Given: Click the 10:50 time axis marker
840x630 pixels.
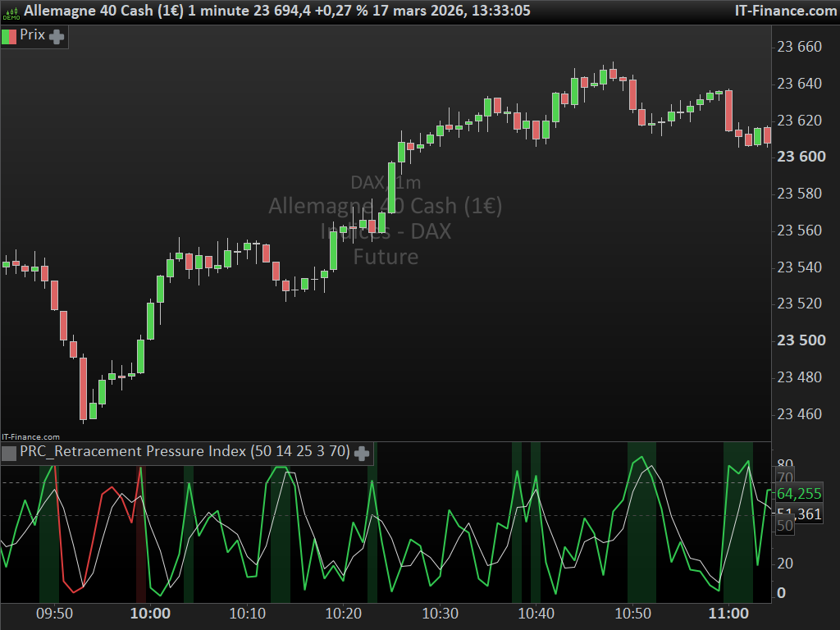Looking at the screenshot, I should [632, 614].
